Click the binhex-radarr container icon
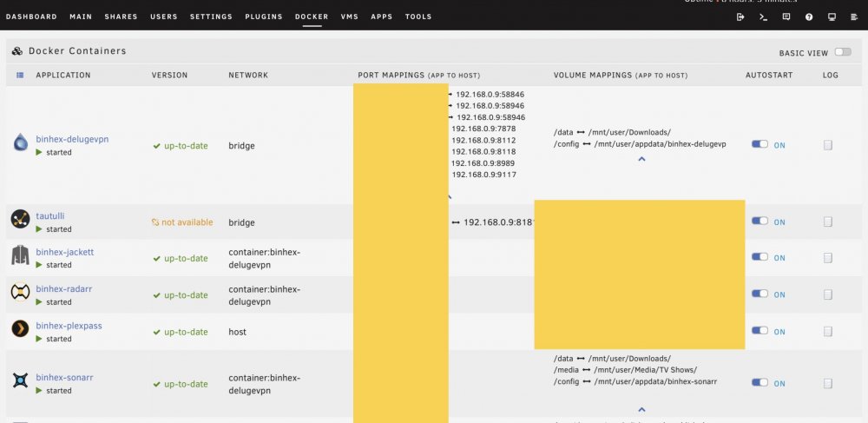Screen dimensions: 868x423 click(x=21, y=293)
